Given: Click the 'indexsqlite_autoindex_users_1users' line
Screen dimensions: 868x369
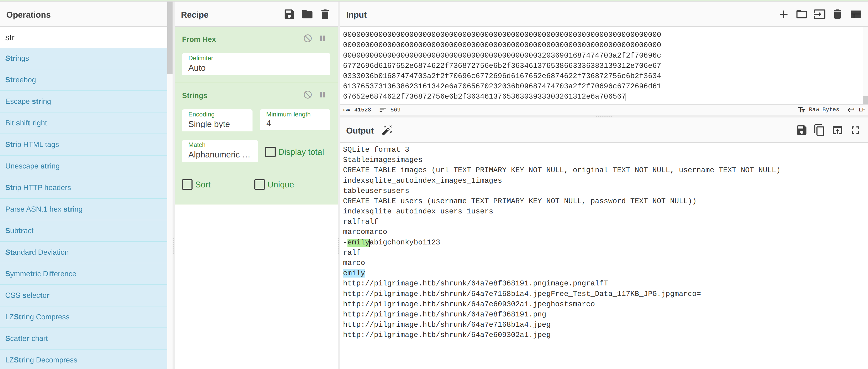Looking at the screenshot, I should tap(418, 211).
